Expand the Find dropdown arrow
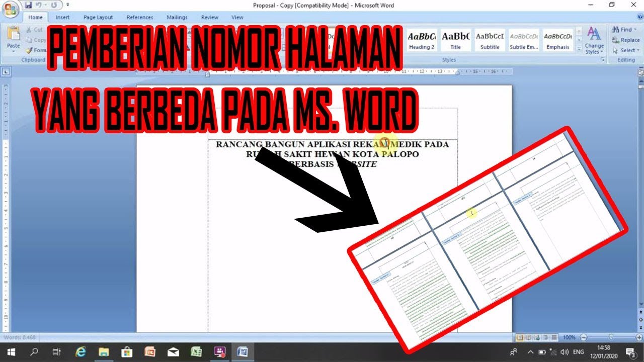Viewport: 644px width, 362px height. [636, 30]
